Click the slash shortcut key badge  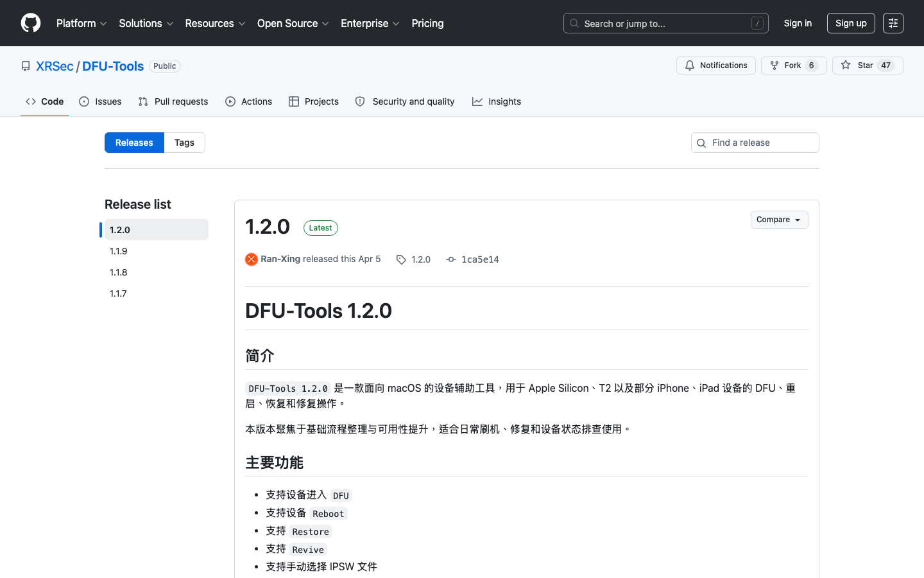point(757,23)
